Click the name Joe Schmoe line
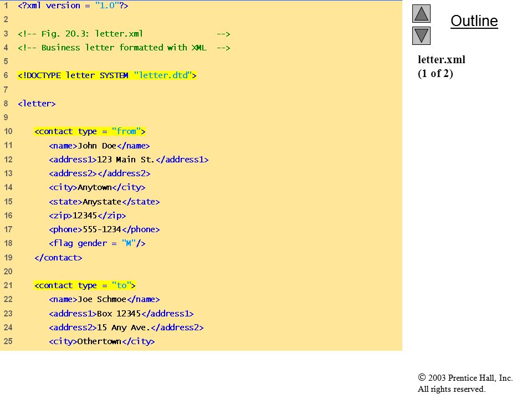 coord(104,300)
